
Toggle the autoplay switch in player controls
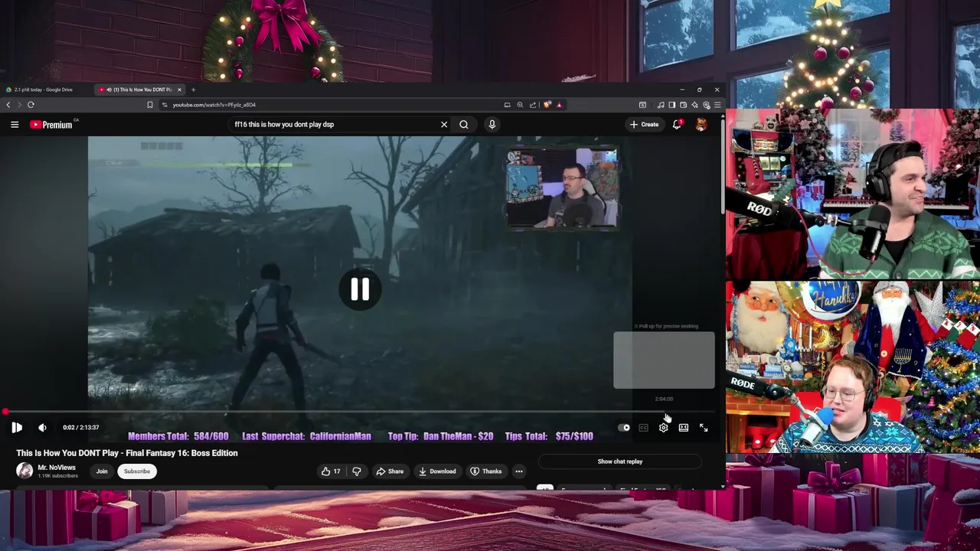pyautogui.click(x=624, y=428)
